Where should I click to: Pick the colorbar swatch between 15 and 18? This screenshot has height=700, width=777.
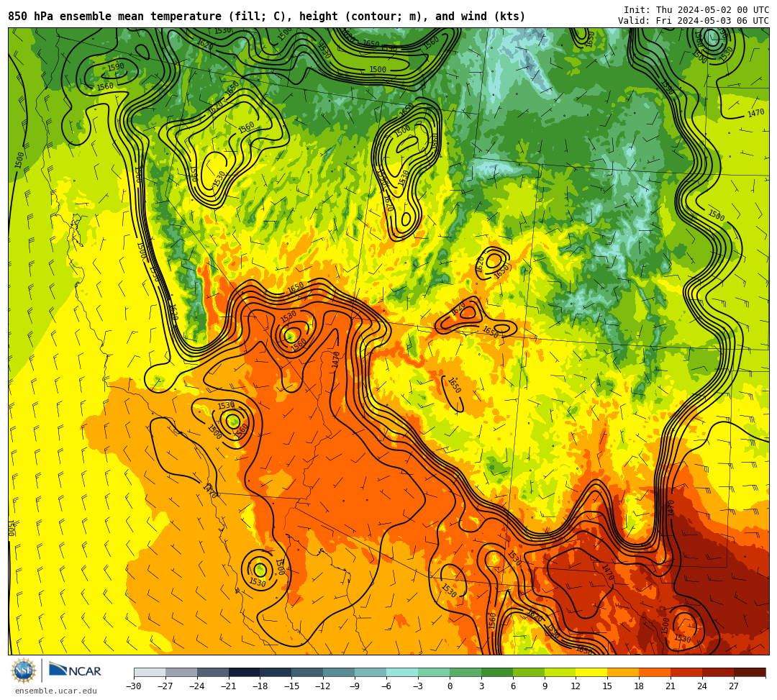623,672
